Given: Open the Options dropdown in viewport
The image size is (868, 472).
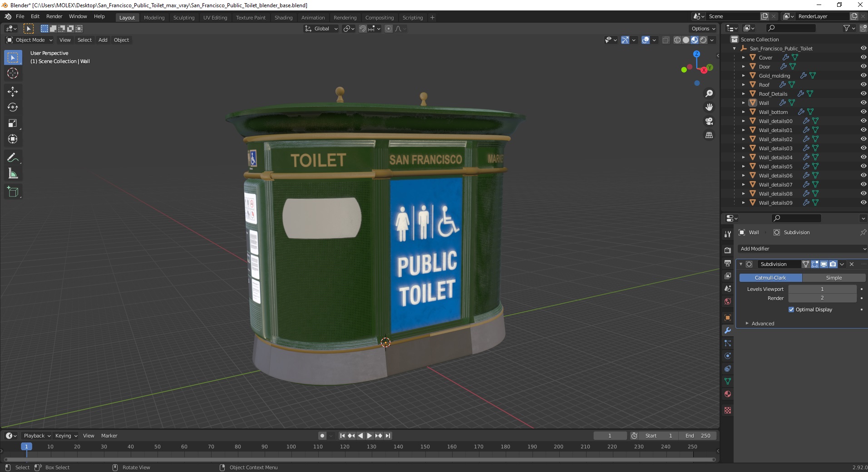Looking at the screenshot, I should click(x=703, y=29).
